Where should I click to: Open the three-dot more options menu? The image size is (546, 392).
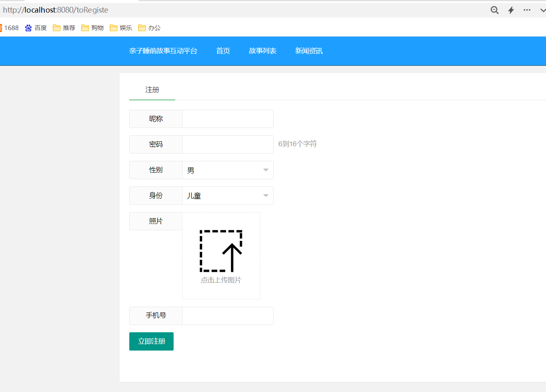click(x=527, y=10)
